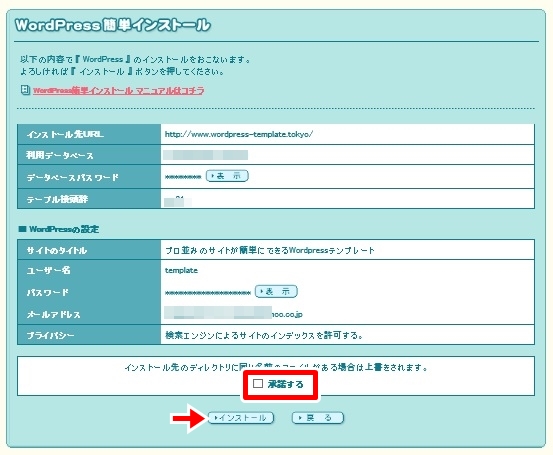This screenshot has height=455, width=553.
Task: Click the テーブル接頭辞 label
Action: (x=57, y=199)
